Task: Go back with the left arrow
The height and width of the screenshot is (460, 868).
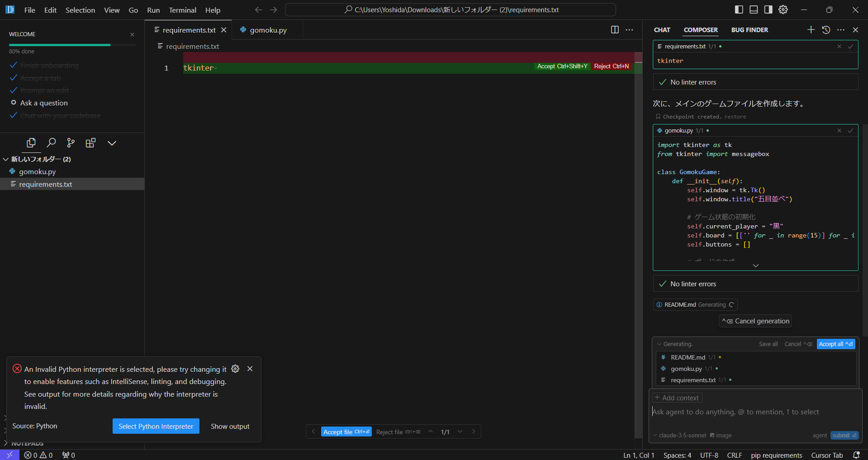Action: [258, 9]
